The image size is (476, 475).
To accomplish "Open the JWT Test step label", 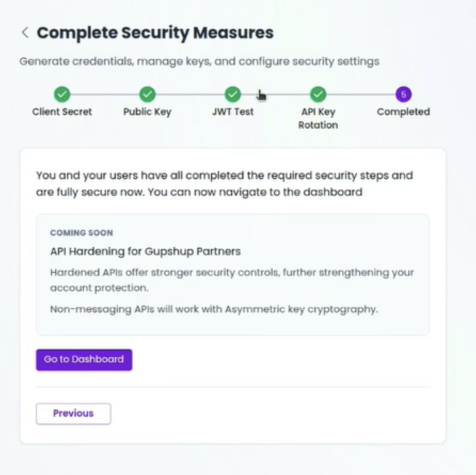I will [233, 112].
